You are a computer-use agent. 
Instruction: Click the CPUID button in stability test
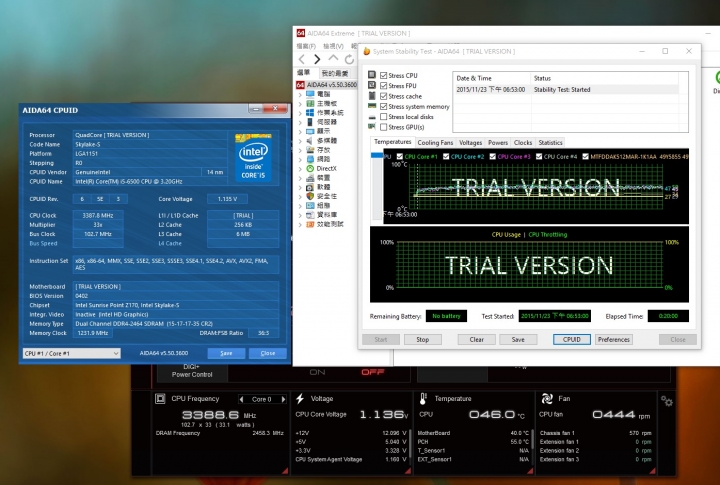click(572, 339)
